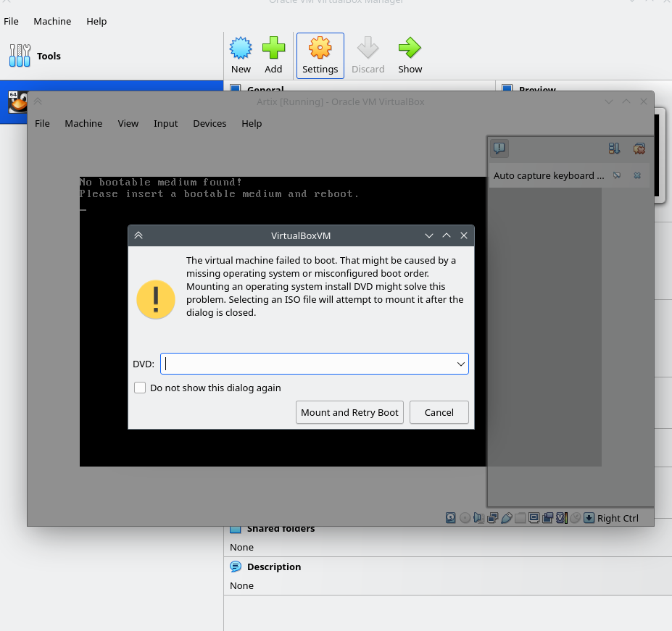Click the shade double-chevron on Artix VM titlebar

tap(38, 101)
